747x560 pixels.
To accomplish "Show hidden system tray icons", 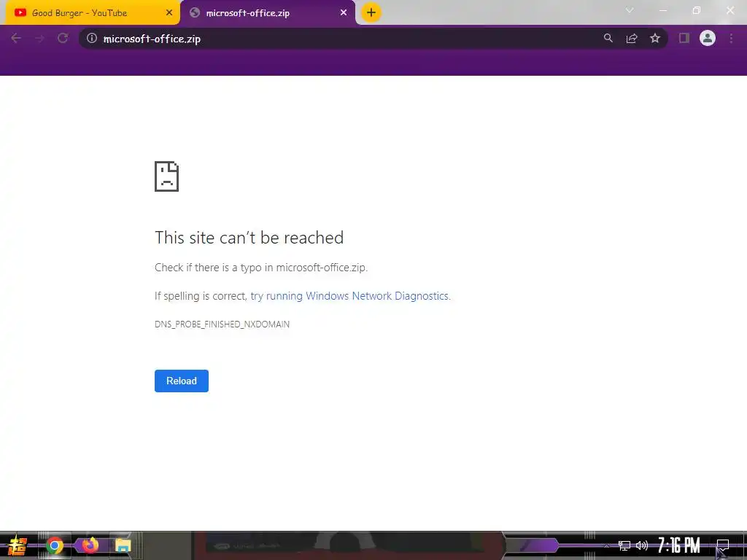I will click(x=606, y=545).
